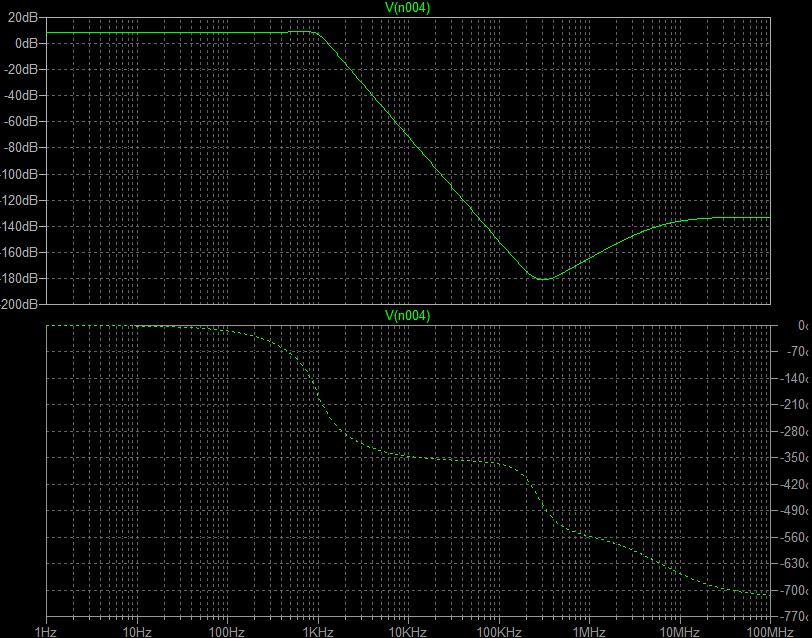Click the -200dB label at the axis bottom
This screenshot has height=638, width=812.
click(19, 303)
